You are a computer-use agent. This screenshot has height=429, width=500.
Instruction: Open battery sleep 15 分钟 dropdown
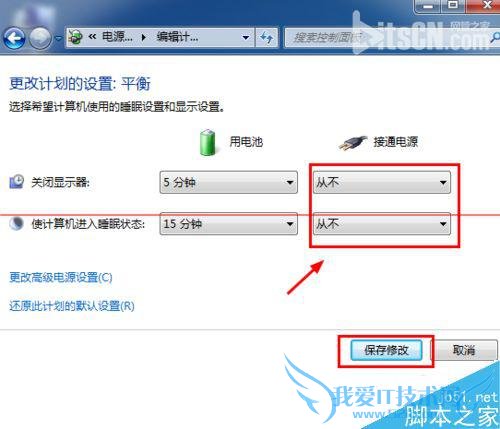coord(228,224)
